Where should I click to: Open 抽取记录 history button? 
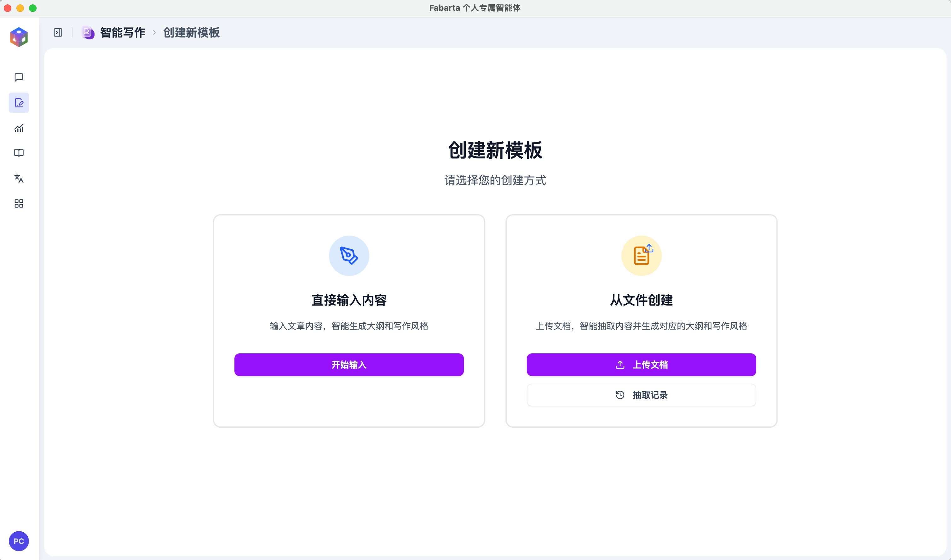click(641, 395)
